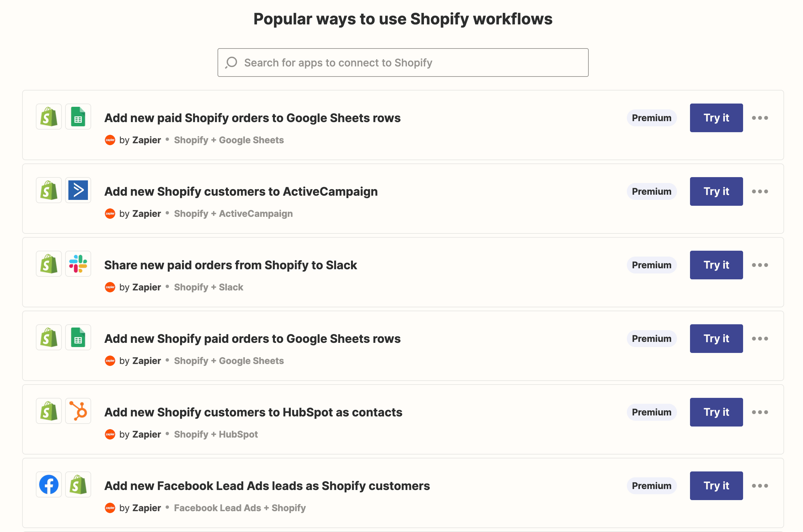Open 'Add new Shopify customers to HubSpot as contacts'

coord(253,412)
